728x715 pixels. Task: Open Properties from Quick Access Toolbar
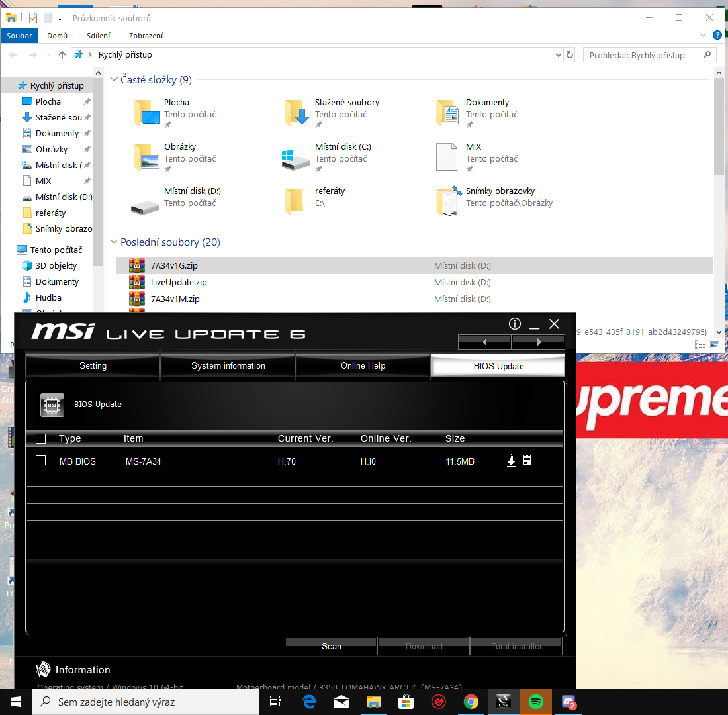pos(33,18)
